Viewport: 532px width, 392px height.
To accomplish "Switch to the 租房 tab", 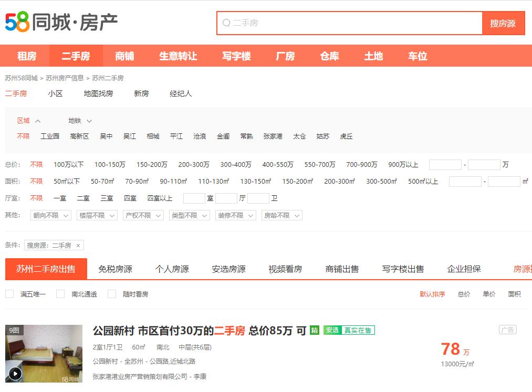I will click(x=27, y=56).
